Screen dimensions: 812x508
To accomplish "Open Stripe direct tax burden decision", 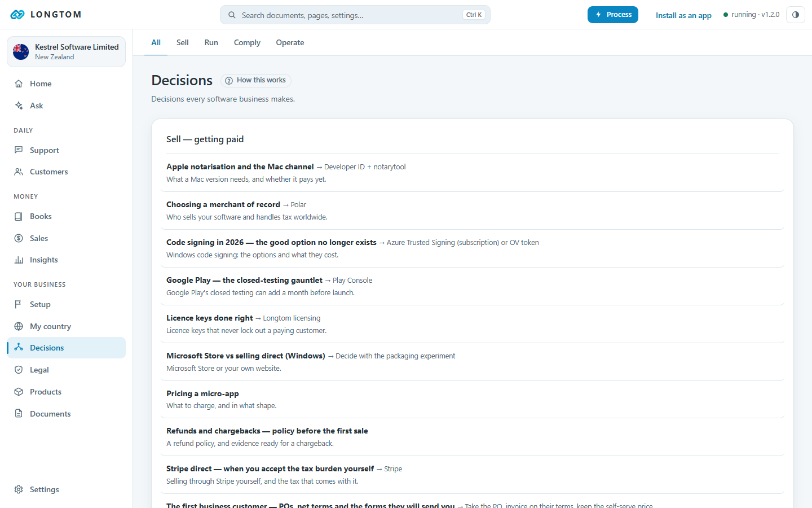I will [x=473, y=475].
